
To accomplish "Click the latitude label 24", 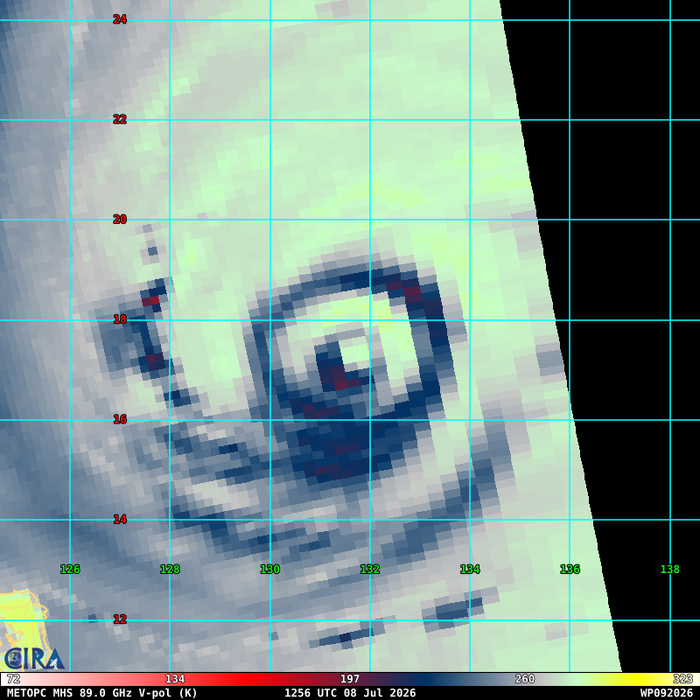I will (x=120, y=19).
